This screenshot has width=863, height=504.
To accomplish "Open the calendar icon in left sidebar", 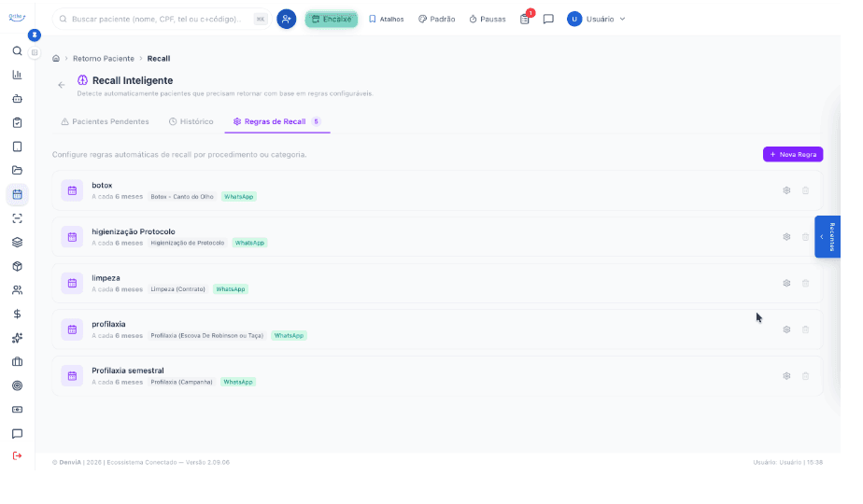I will [x=18, y=194].
